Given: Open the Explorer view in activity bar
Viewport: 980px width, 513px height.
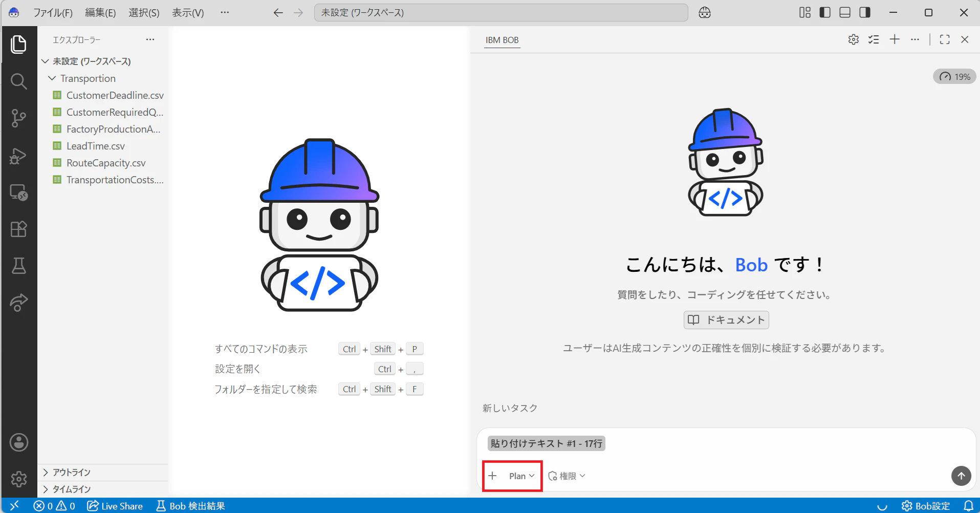Looking at the screenshot, I should [x=19, y=44].
